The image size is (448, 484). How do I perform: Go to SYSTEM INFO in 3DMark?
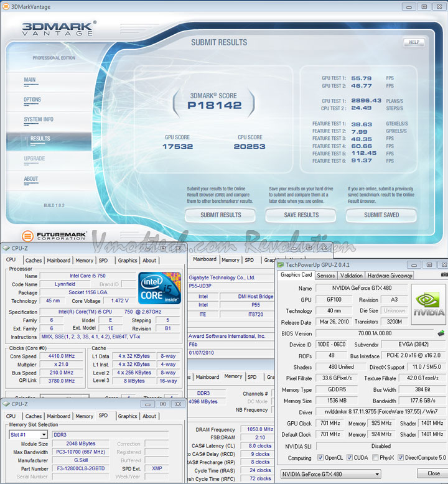(x=39, y=119)
